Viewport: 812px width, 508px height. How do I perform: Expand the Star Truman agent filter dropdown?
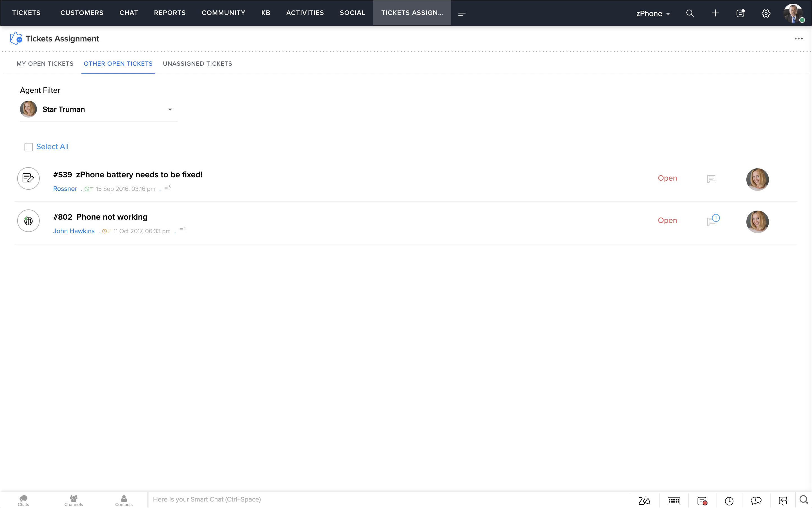[170, 110]
